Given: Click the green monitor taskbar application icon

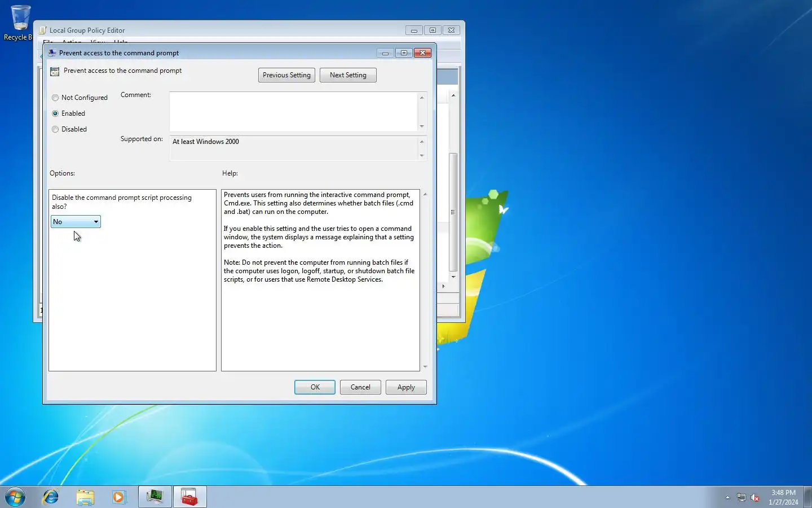Looking at the screenshot, I should (x=155, y=497).
